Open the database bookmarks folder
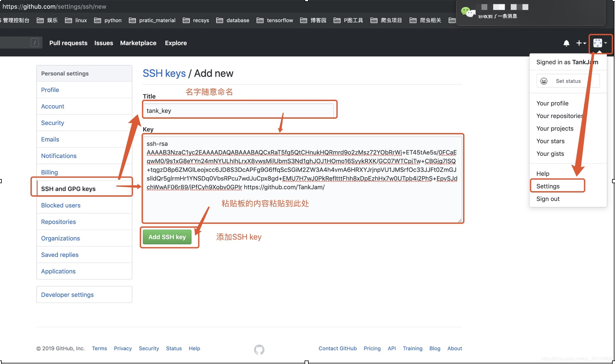Screen dimensions: 615x364 click(233, 20)
